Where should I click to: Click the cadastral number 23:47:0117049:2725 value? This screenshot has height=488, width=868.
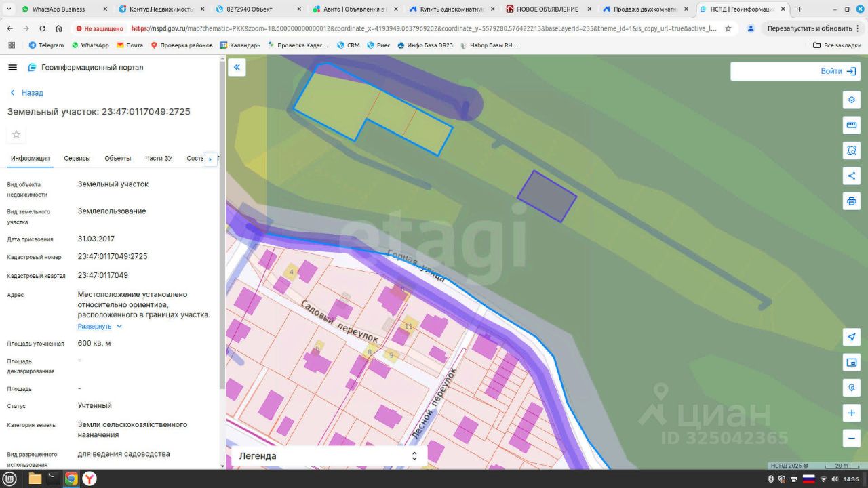113,257
